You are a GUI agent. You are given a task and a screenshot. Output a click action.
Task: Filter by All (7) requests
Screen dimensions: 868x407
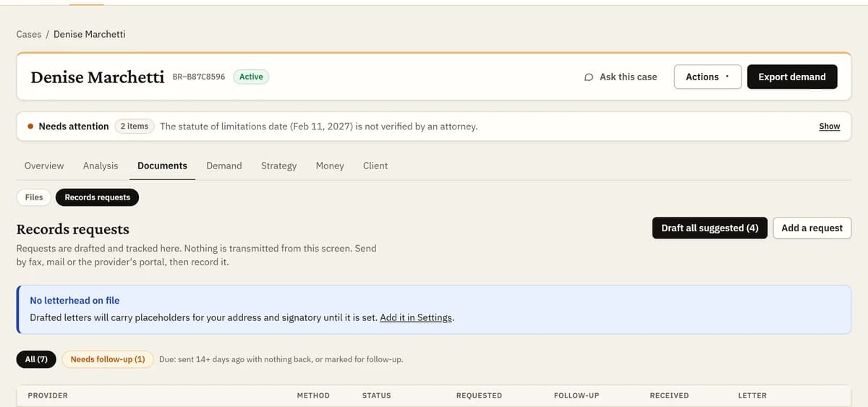[x=36, y=359]
